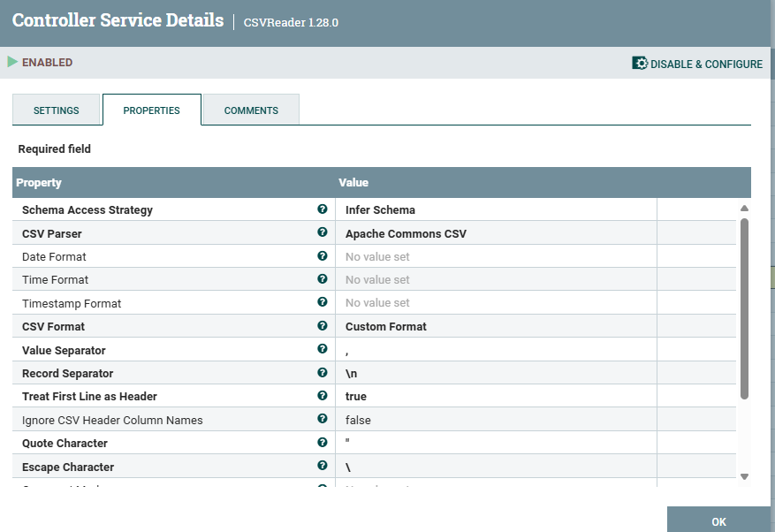Image resolution: width=775 pixels, height=532 pixels.
Task: Click Treat First Line as Header help icon
Action: (x=323, y=396)
